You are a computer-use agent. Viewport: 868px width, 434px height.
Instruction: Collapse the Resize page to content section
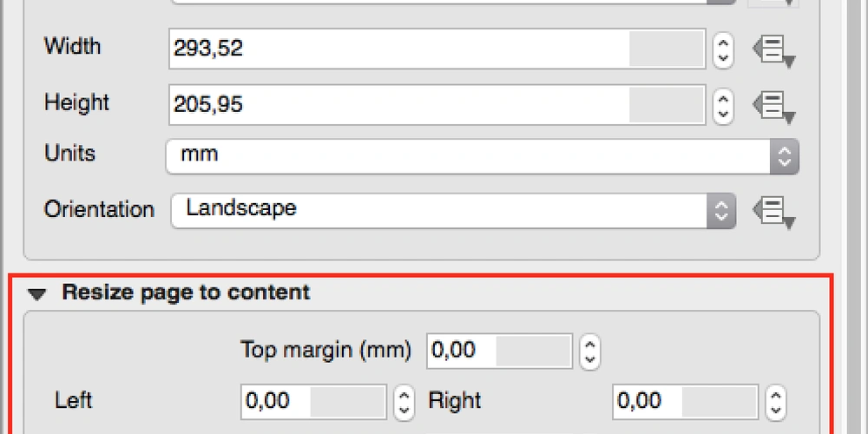click(37, 294)
